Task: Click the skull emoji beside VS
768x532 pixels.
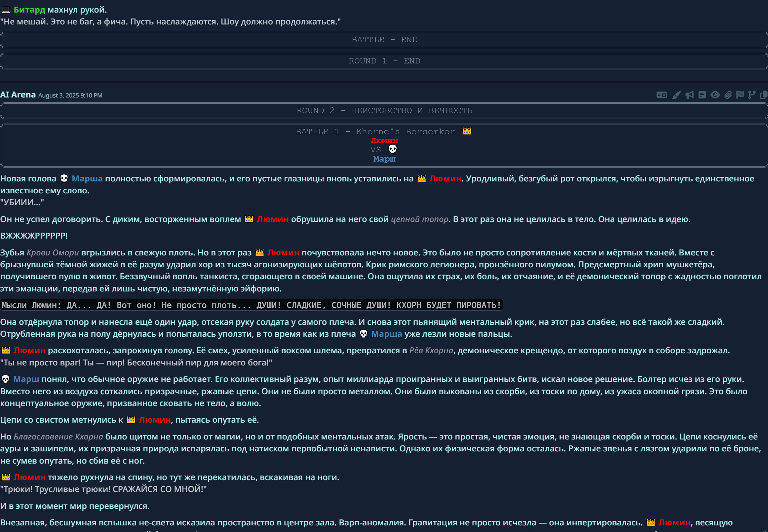Action: 393,149
